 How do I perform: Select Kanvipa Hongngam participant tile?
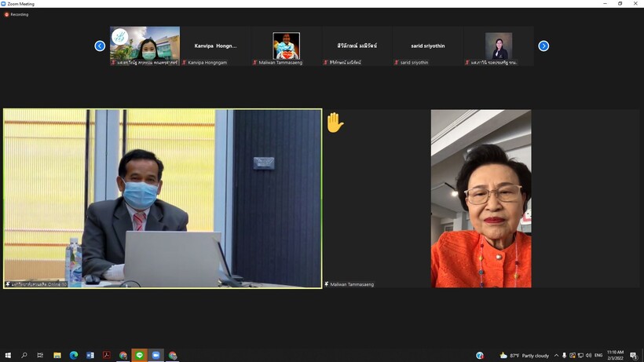click(x=215, y=46)
